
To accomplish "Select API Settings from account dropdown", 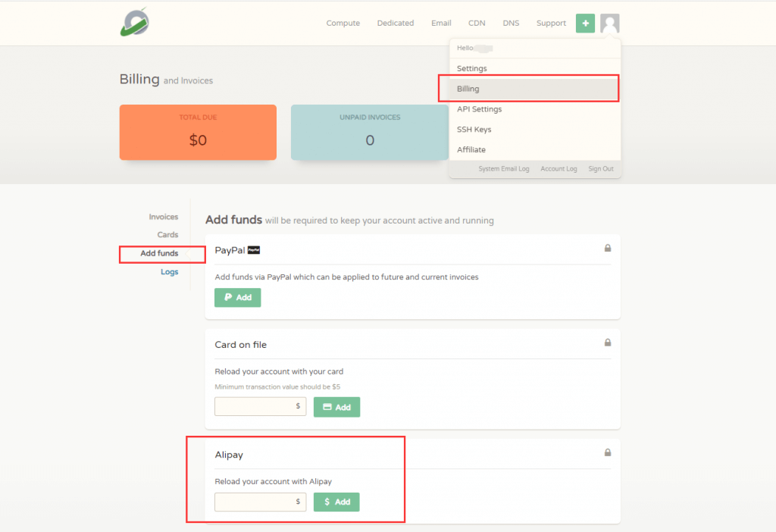I will coord(535,109).
